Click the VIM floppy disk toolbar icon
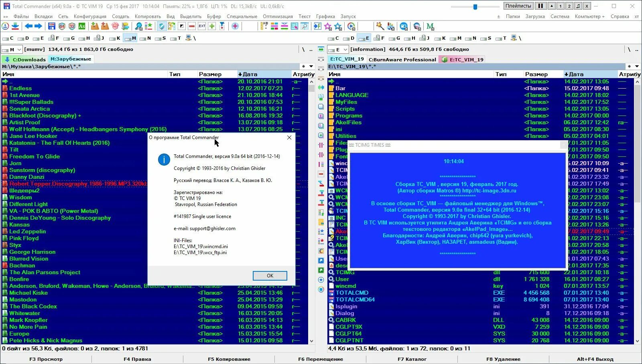This screenshot has height=364, width=642. [x=52, y=26]
